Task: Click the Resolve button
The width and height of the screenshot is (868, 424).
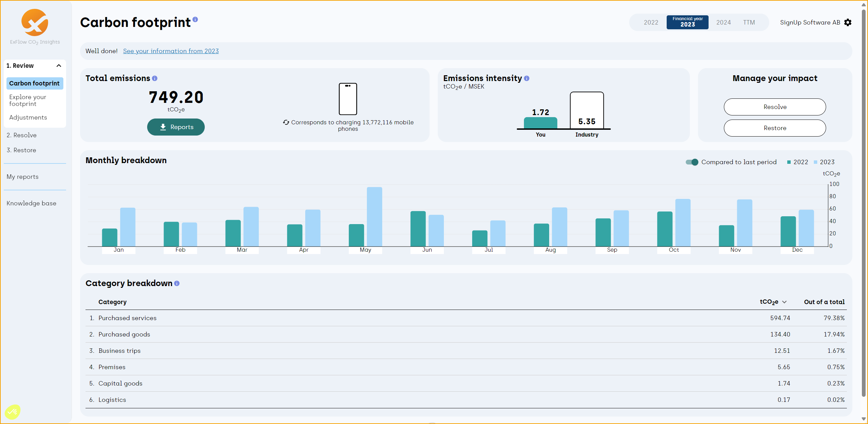Action: point(774,107)
